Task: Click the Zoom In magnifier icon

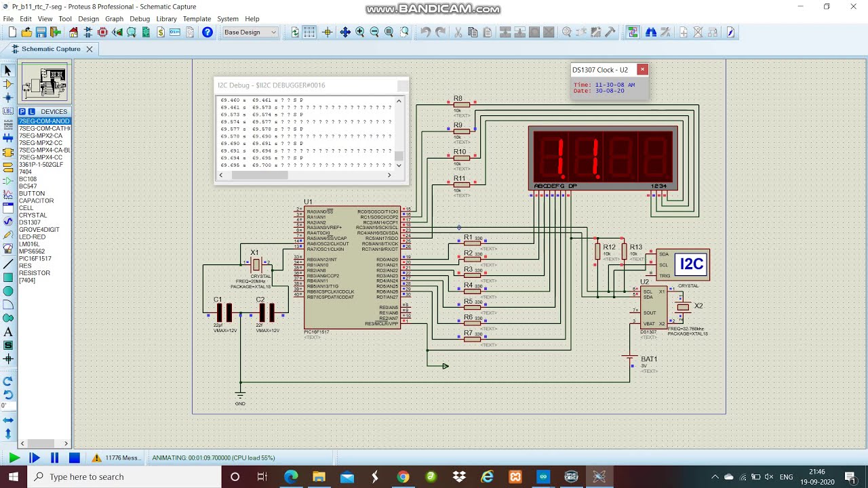Action: [360, 32]
